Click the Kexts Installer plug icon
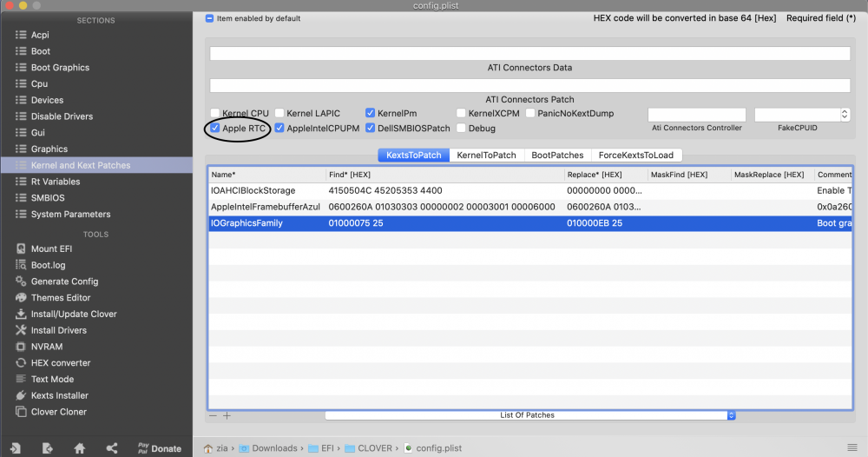Viewport: 868px width, 457px height. [x=22, y=396]
